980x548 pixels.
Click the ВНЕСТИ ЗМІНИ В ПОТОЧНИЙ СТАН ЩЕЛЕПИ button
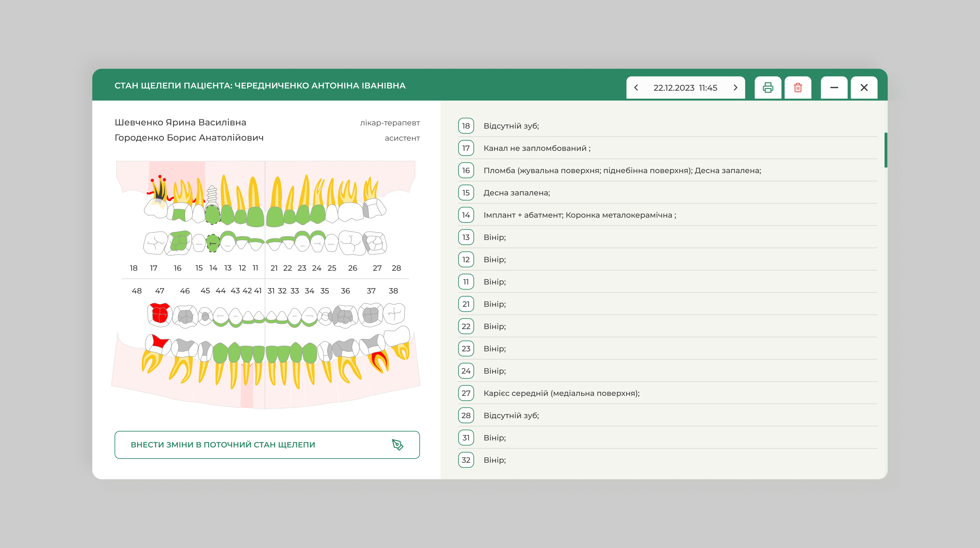267,444
